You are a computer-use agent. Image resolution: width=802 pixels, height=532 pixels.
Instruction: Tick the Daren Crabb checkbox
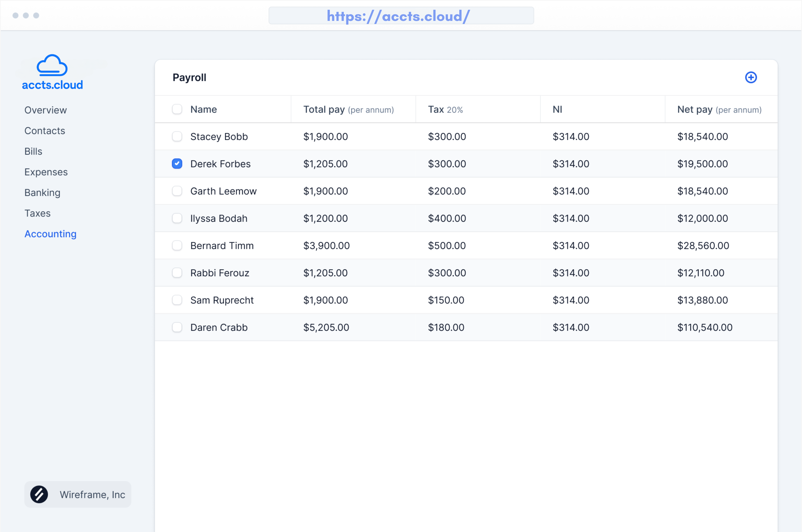[x=177, y=327]
